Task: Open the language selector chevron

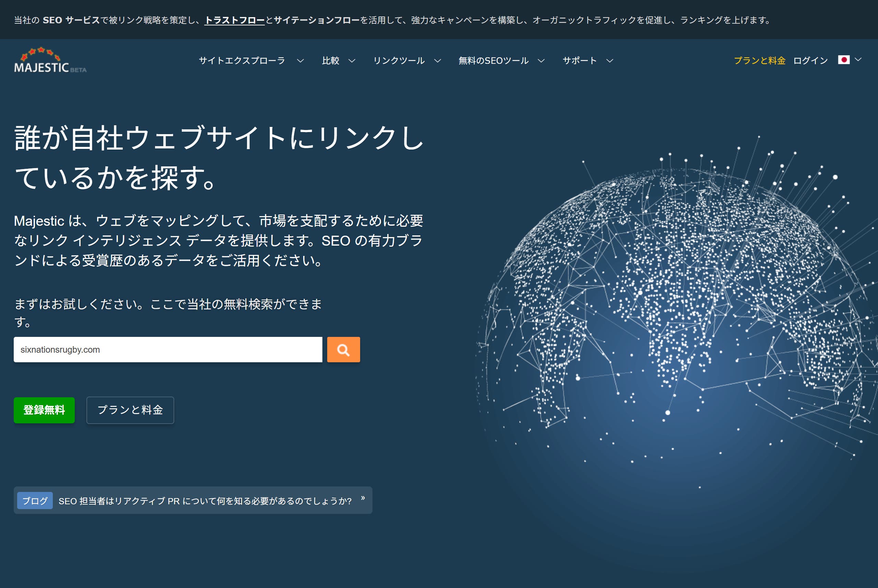Action: pyautogui.click(x=858, y=60)
